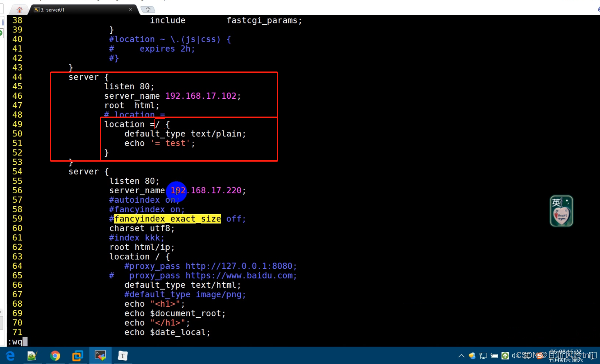Image resolution: width=600 pixels, height=364 pixels.
Task: Click the floating Sogou 英 input widget
Action: pos(561,211)
